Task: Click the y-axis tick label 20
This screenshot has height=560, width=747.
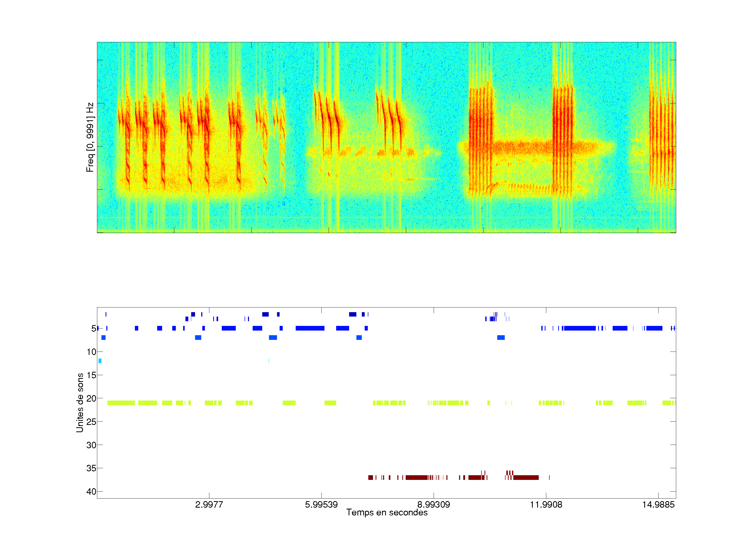Action: (91, 399)
